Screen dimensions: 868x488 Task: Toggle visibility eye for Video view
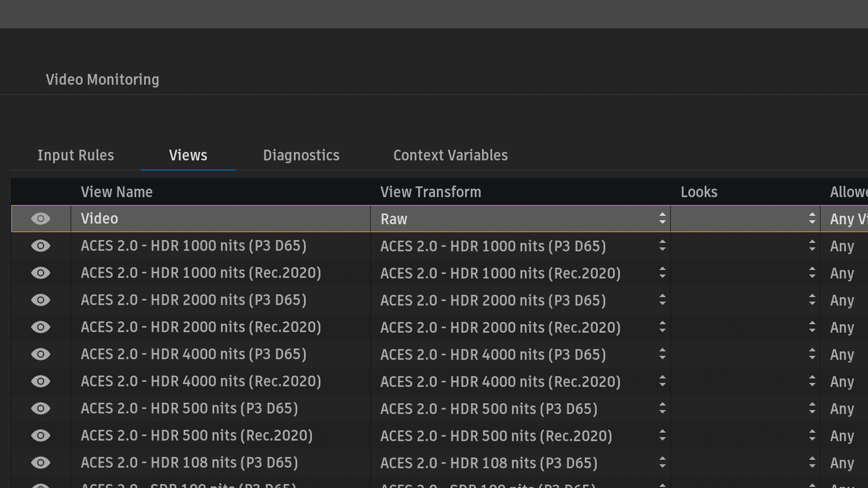(x=41, y=219)
